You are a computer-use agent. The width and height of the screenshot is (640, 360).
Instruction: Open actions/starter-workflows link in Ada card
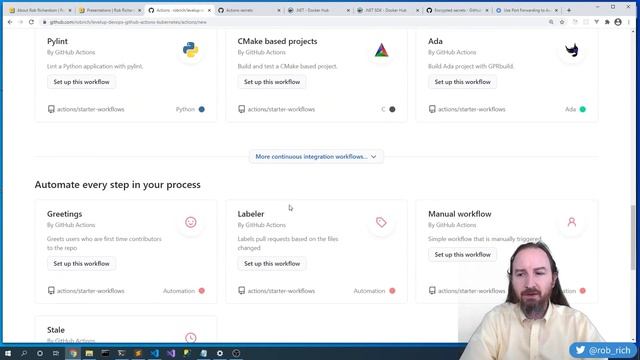[x=472, y=109]
